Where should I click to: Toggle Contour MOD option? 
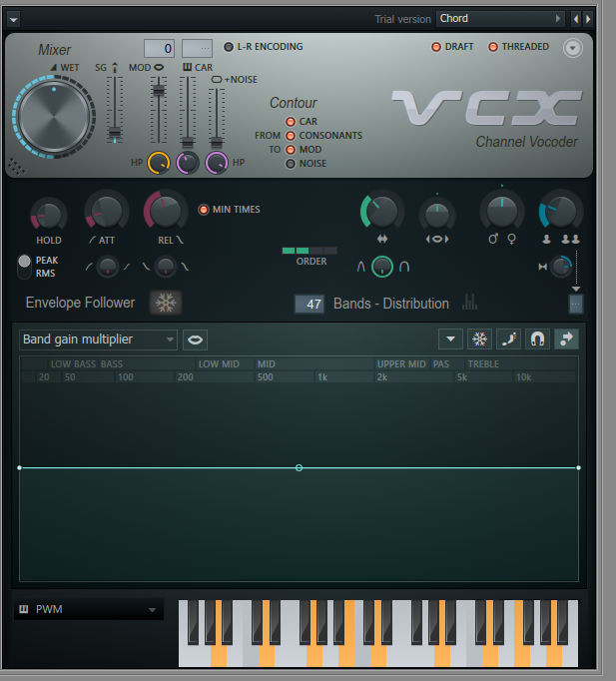[304, 150]
